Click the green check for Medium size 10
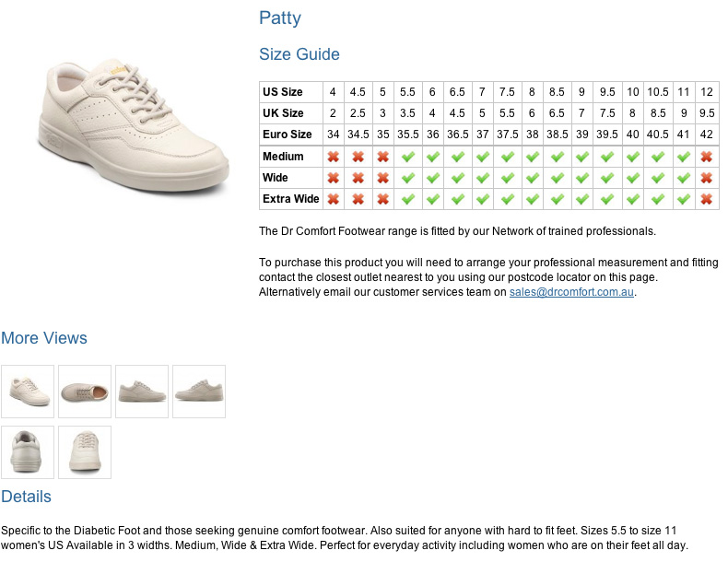 (x=632, y=157)
